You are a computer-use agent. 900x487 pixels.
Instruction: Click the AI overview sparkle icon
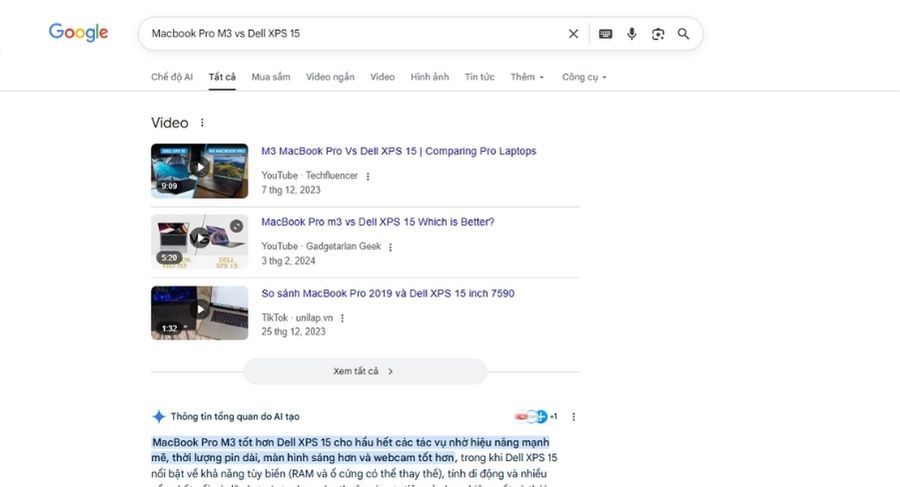coord(158,416)
